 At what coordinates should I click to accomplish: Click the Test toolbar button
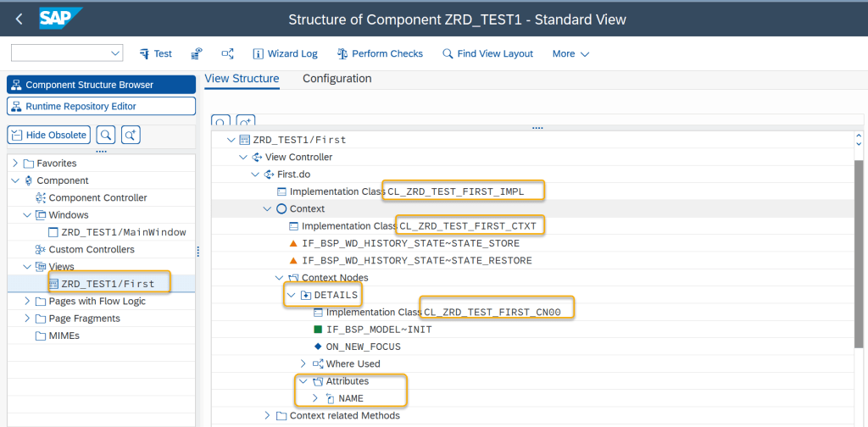click(155, 53)
